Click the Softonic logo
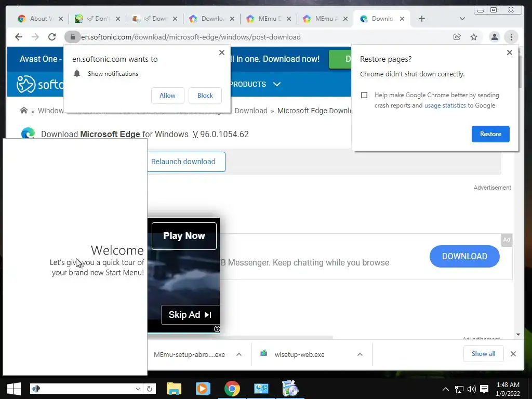532x399 pixels. tap(40, 84)
